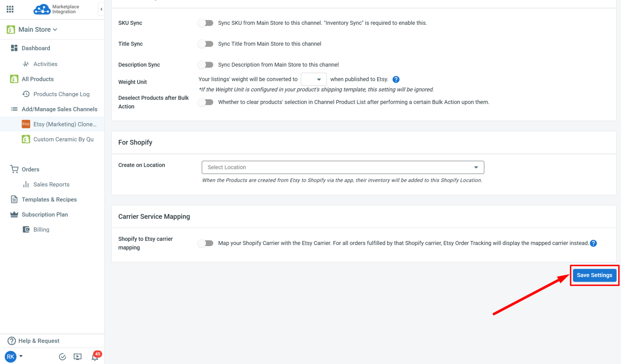Open the Weight Unit dropdown

tap(314, 79)
